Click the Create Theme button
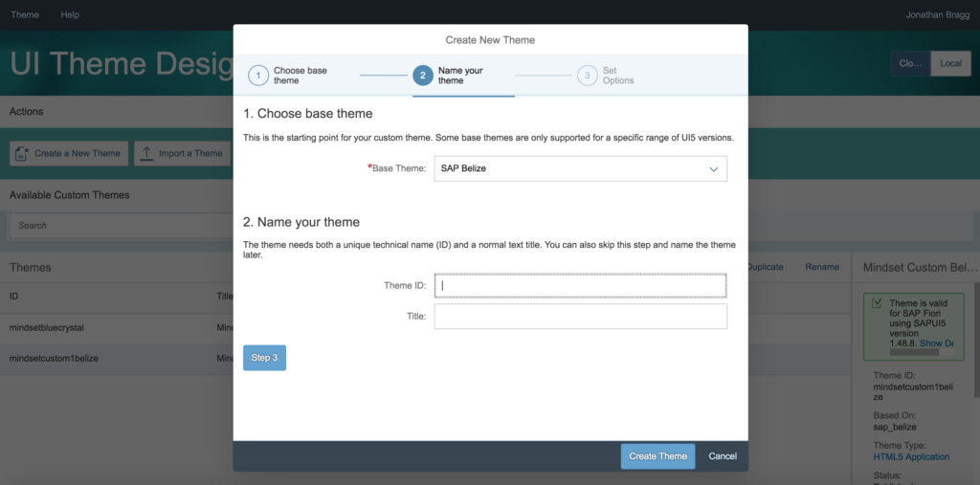This screenshot has width=980, height=485. coord(657,456)
